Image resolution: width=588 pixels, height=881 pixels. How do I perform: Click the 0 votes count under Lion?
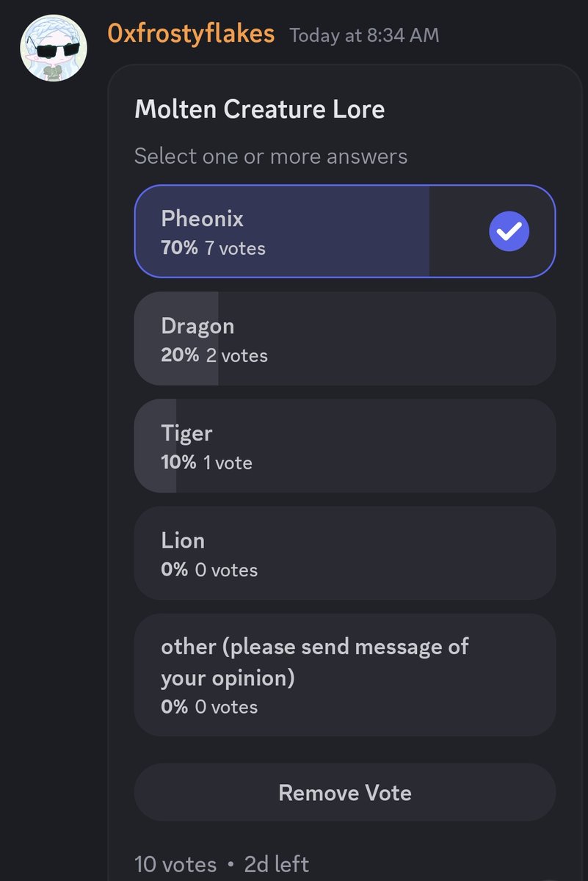[x=226, y=570]
